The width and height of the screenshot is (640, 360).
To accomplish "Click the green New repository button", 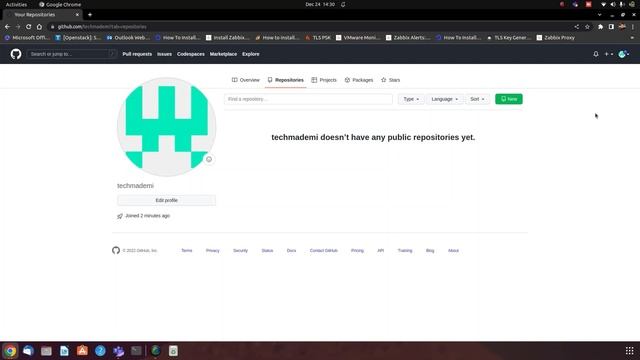I will [509, 99].
